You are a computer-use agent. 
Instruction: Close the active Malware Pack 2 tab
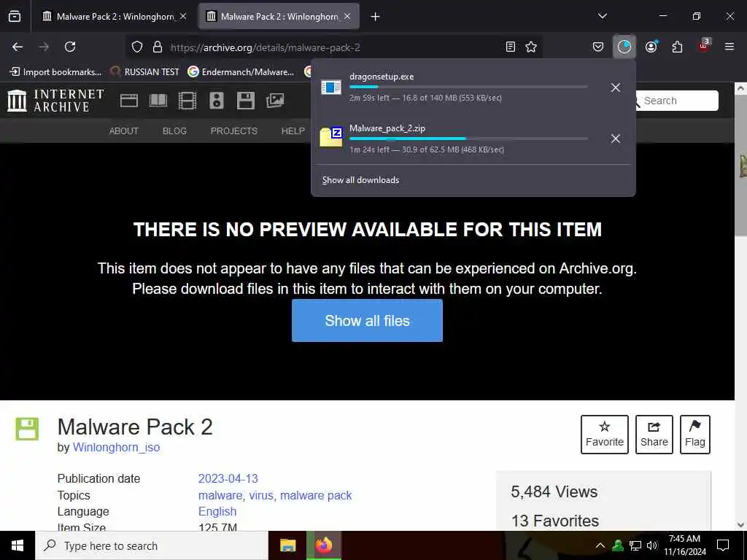[347, 16]
